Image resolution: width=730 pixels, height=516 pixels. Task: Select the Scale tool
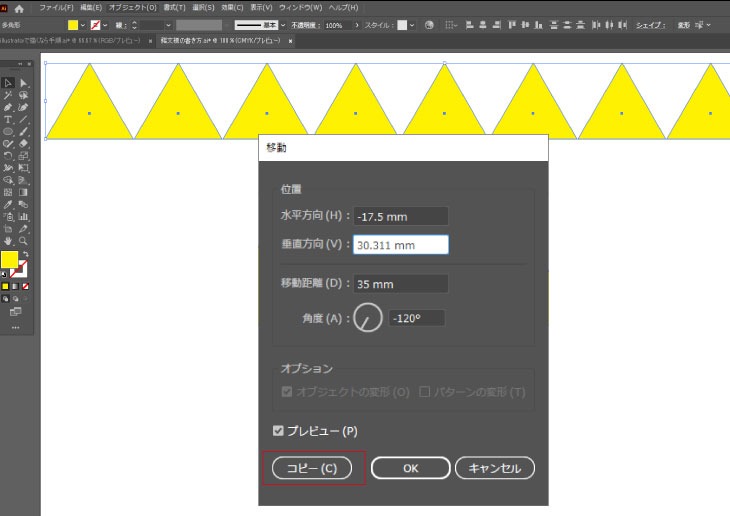pos(23,156)
